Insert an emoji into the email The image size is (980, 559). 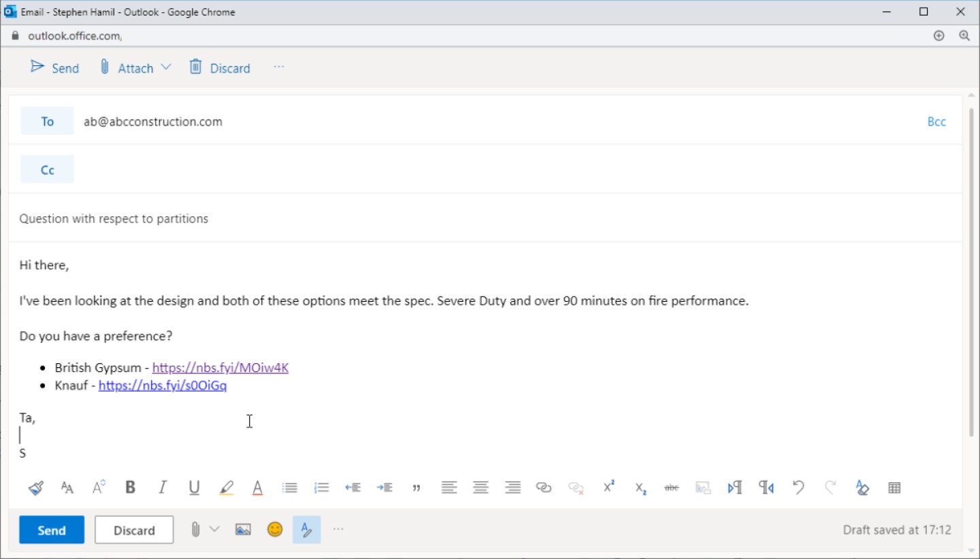point(274,529)
